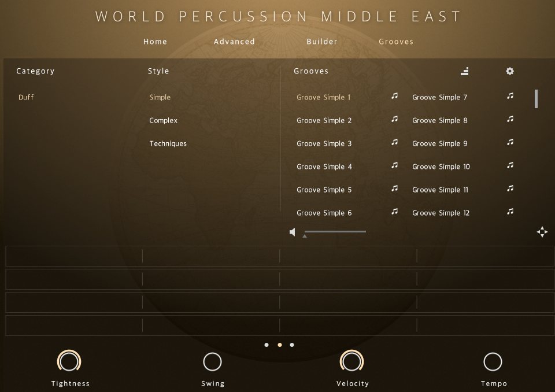555x392 pixels.
Task: Click the music note icon beside Groove Simple 4
Action: (x=394, y=166)
